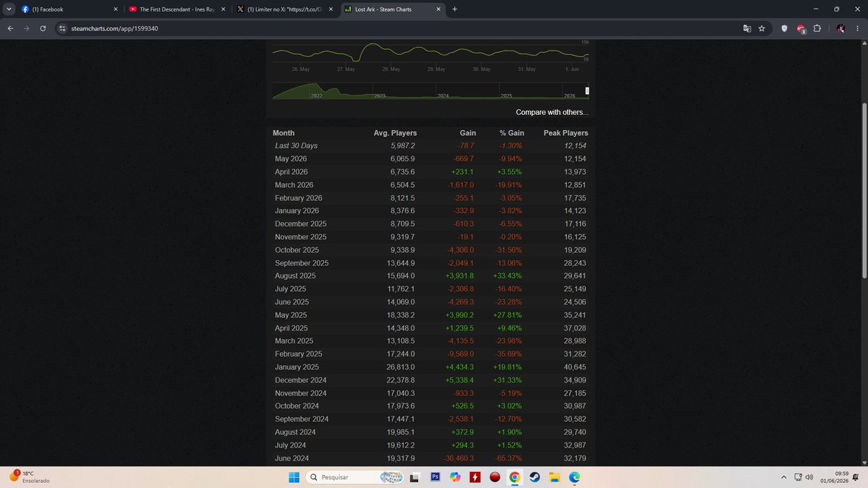This screenshot has height=488, width=868.
Task: Open Photoshop from the taskbar
Action: [x=435, y=477]
